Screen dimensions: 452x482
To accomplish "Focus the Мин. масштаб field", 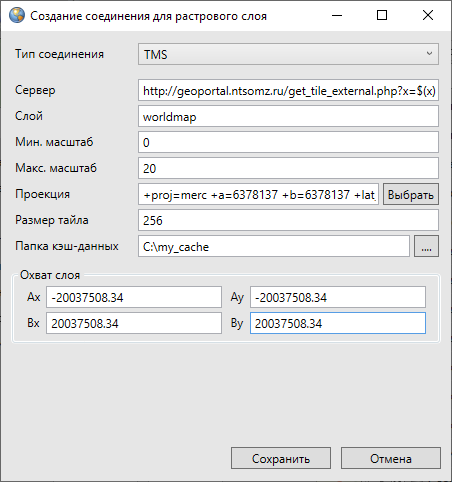I will 288,142.
